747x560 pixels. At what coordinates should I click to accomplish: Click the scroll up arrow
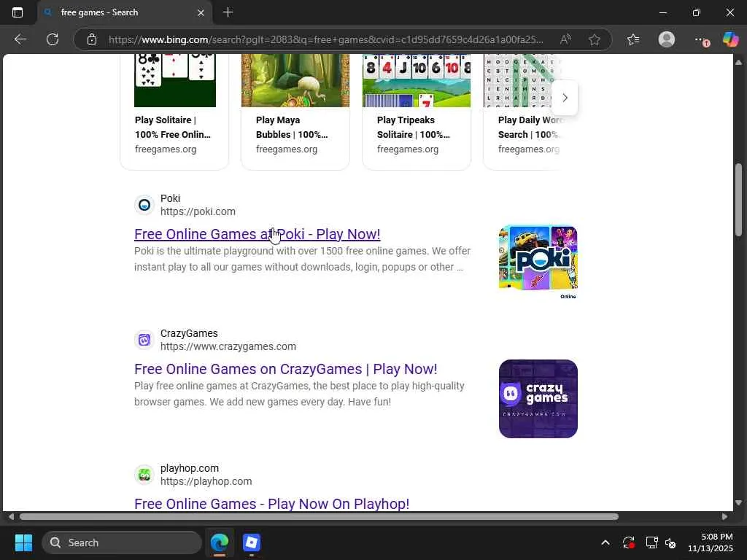coord(738,63)
